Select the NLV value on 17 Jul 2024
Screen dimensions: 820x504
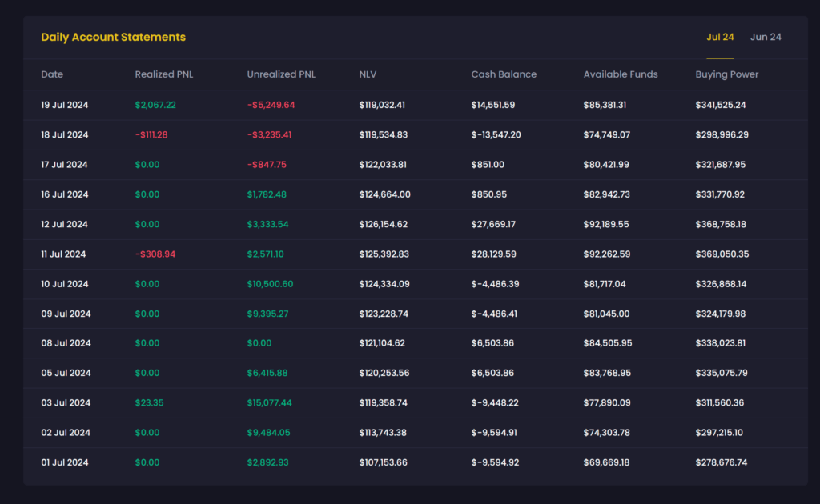[x=384, y=164]
